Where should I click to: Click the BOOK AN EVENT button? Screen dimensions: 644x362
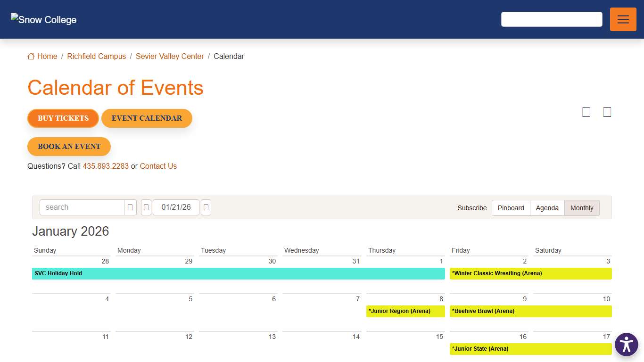pos(69,147)
